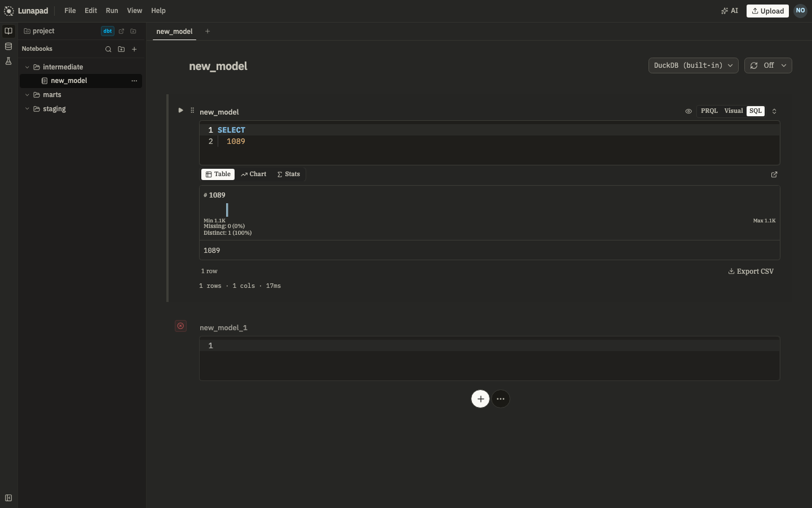The width and height of the screenshot is (812, 508).
Task: Click the new_model cell name label
Action: [x=219, y=112]
